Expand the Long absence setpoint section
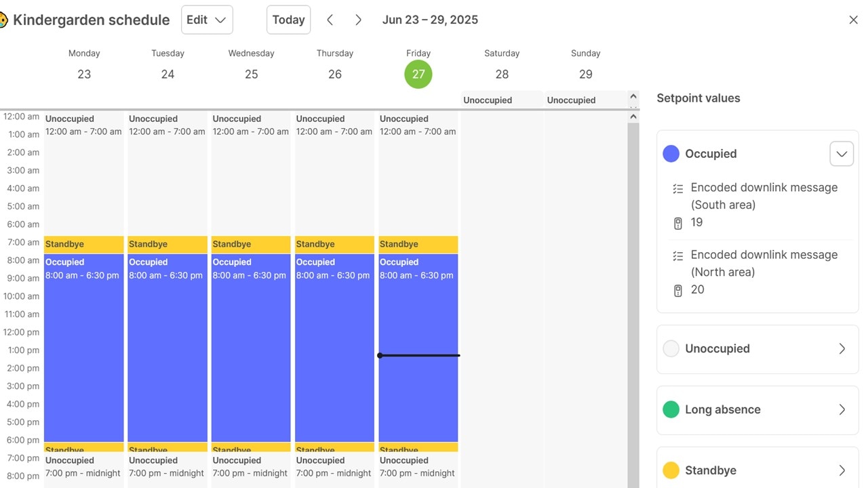This screenshot has height=488, width=868. click(842, 409)
